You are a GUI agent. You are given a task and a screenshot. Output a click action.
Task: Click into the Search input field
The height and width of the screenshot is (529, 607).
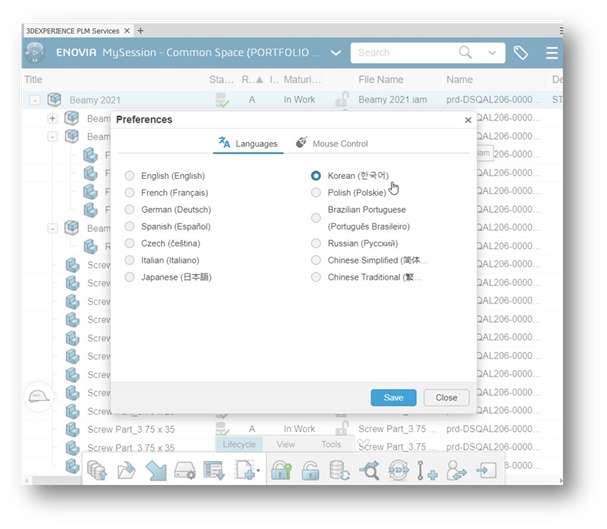(403, 52)
